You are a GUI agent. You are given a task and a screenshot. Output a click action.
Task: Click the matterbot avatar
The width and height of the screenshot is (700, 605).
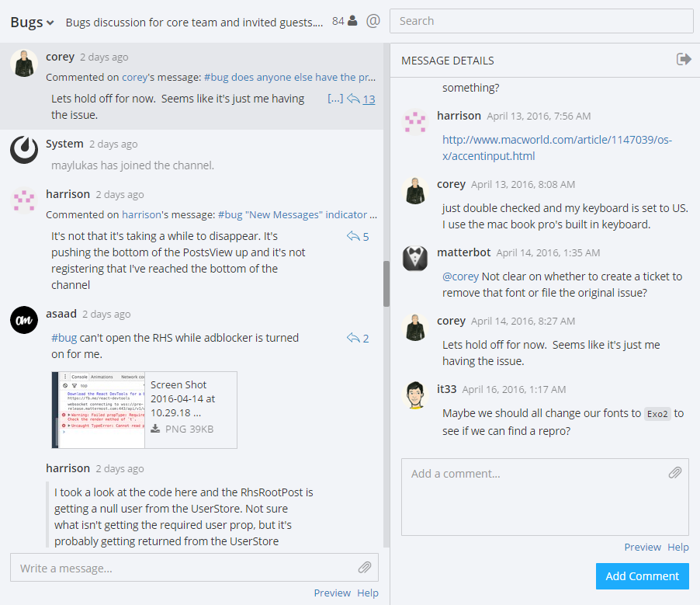tap(415, 259)
